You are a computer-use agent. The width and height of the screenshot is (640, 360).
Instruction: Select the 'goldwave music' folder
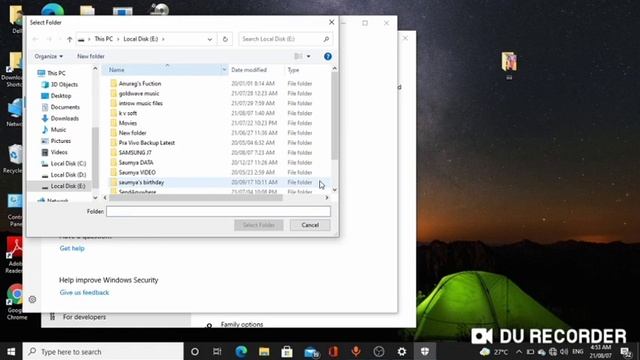point(139,93)
